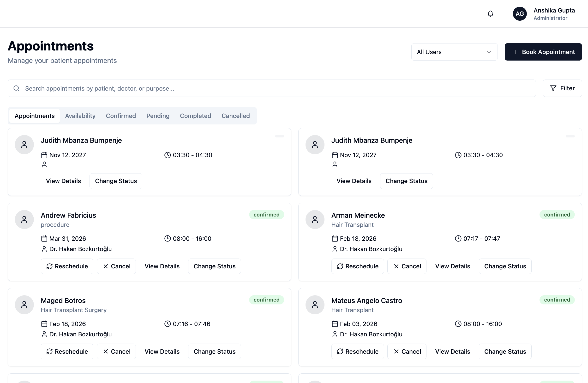
Task: Click the Arman Meinecke name
Action: (x=358, y=215)
